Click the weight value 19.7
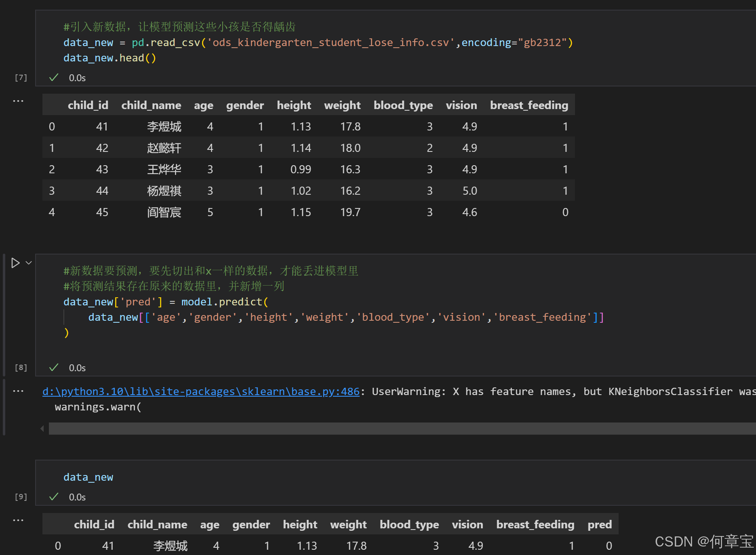The image size is (756, 555). pos(350,212)
